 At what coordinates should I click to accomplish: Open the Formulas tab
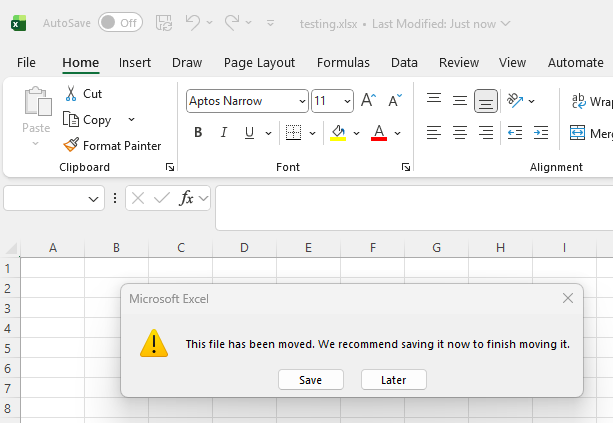point(343,63)
